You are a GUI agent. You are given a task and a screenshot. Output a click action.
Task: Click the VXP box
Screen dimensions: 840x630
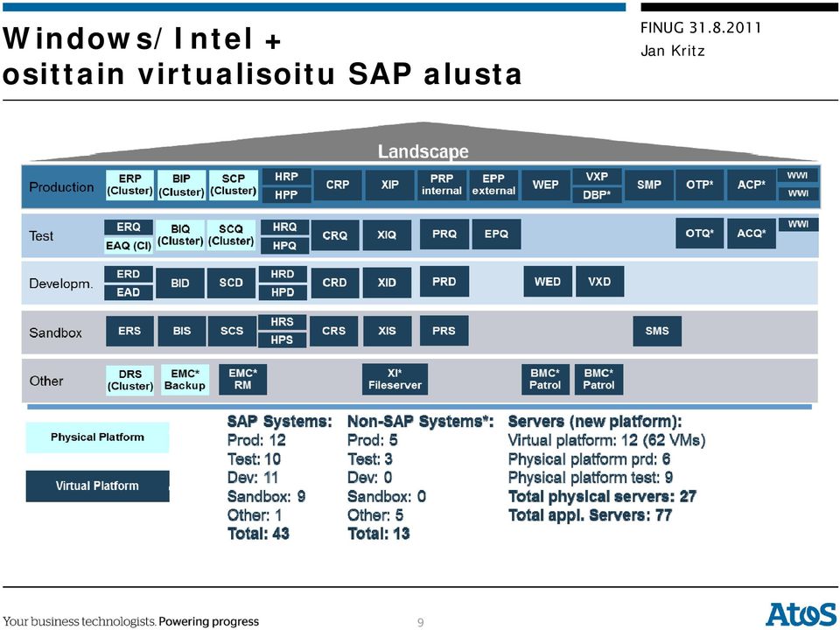coord(597,177)
